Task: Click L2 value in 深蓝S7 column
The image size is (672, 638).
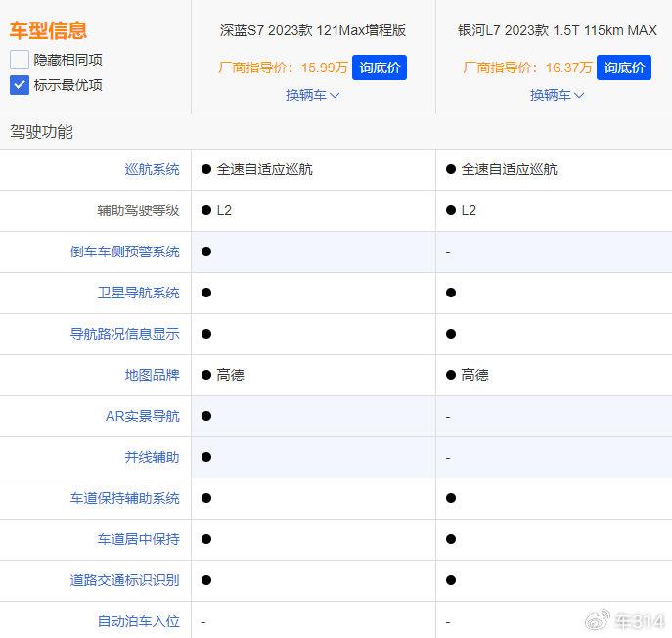Action: point(224,210)
